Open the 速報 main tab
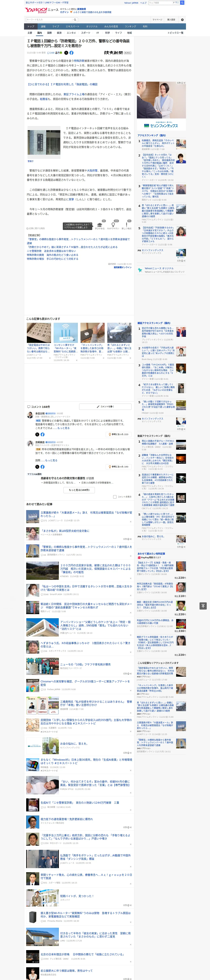The image size is (210, 980). [43, 27]
